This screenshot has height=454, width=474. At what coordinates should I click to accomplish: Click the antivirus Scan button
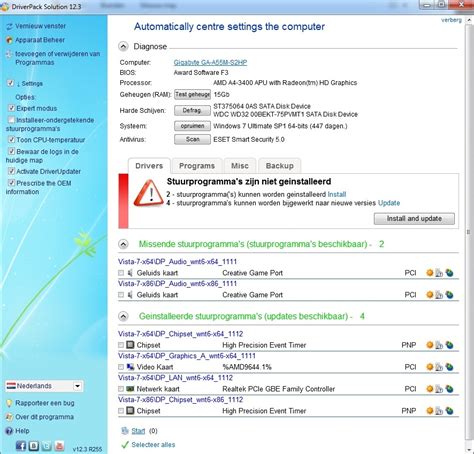click(192, 139)
